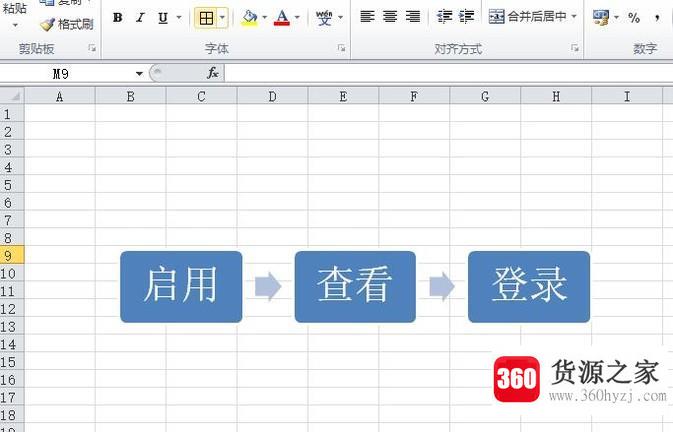Image resolution: width=673 pixels, height=432 pixels.
Task: Click into the formula bar
Action: pos(449,74)
